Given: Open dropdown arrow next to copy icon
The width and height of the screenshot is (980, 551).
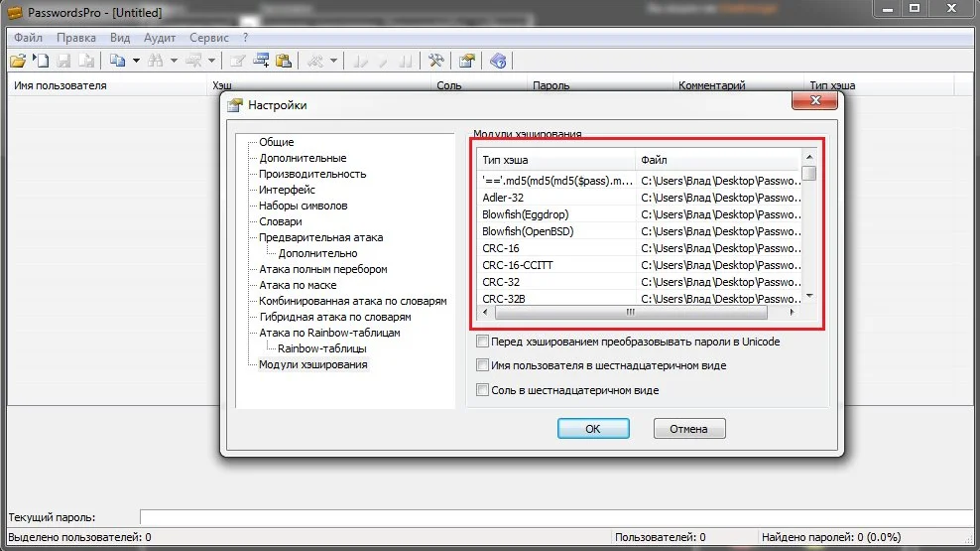Looking at the screenshot, I should (136, 61).
